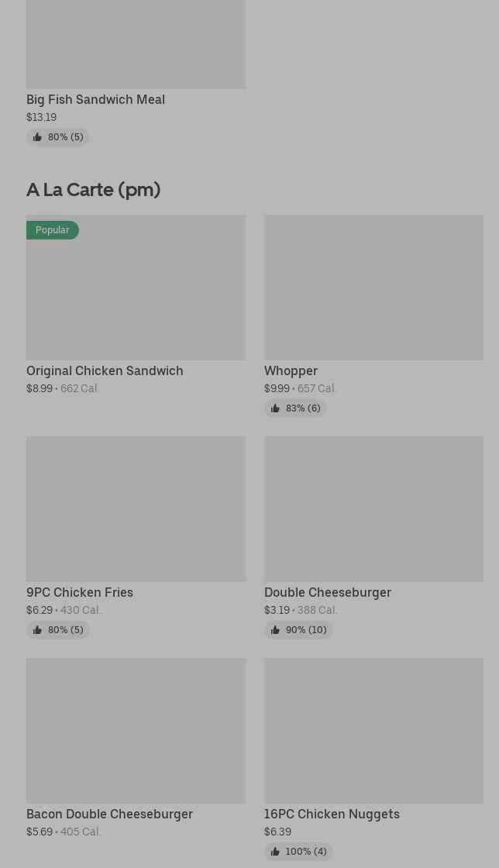The image size is (499, 868).
Task: Click the A La Carte (pm) heading
Action: coord(93,189)
